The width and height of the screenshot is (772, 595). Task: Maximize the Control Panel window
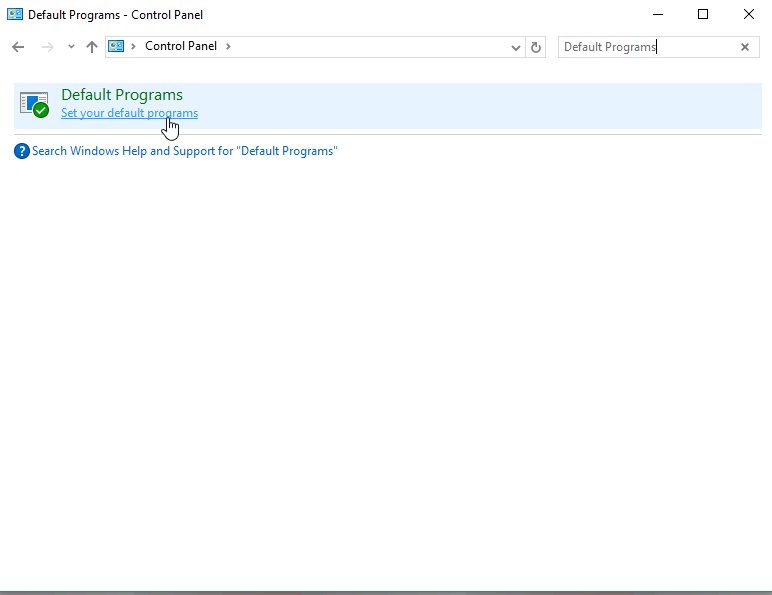[x=703, y=14]
